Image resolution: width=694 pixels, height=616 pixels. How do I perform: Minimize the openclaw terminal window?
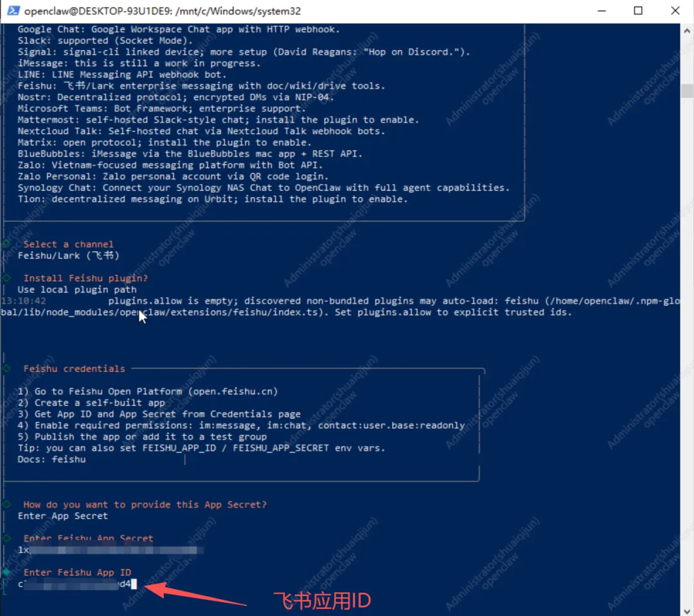click(x=601, y=11)
